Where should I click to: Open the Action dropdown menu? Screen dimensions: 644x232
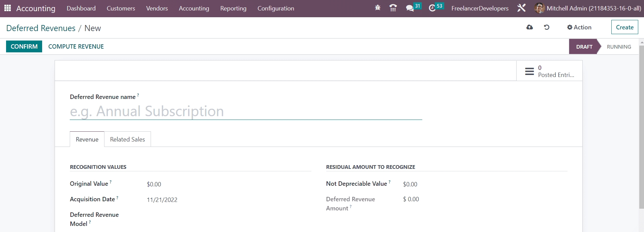tap(579, 27)
